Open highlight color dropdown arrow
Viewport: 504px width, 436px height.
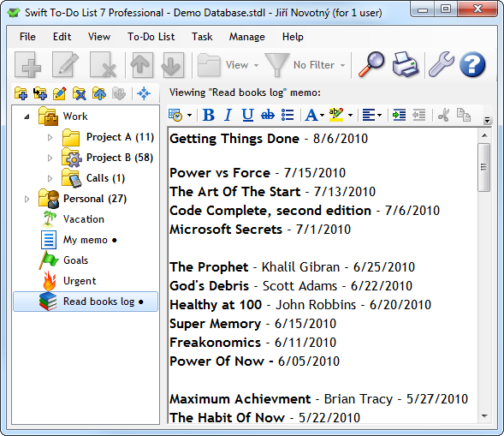click(x=350, y=115)
